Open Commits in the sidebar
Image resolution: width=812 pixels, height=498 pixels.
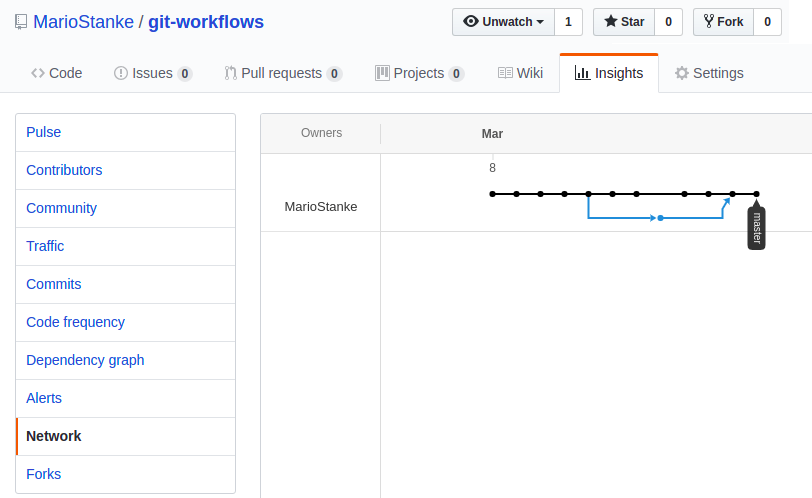point(126,284)
